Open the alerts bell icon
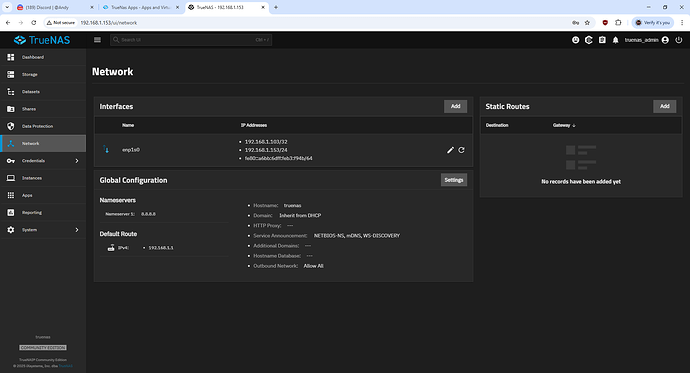 615,40
